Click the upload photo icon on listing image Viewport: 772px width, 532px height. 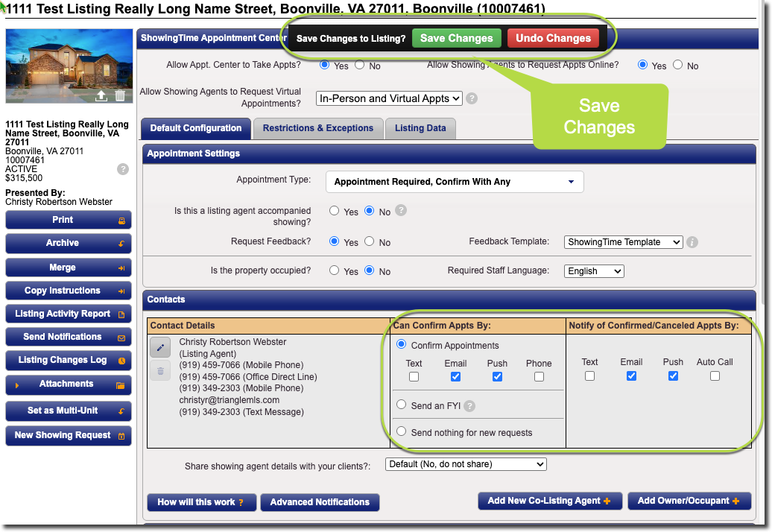(101, 95)
